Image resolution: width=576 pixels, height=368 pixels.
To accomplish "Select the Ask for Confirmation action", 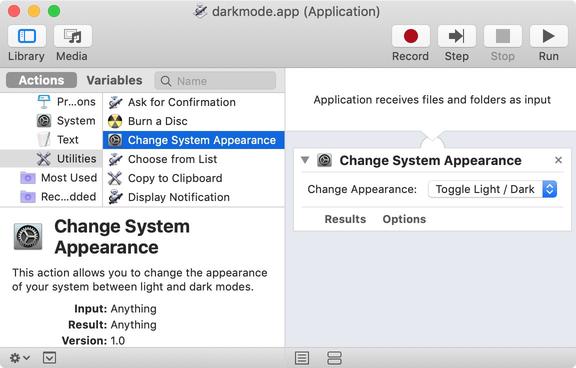I will click(194, 102).
